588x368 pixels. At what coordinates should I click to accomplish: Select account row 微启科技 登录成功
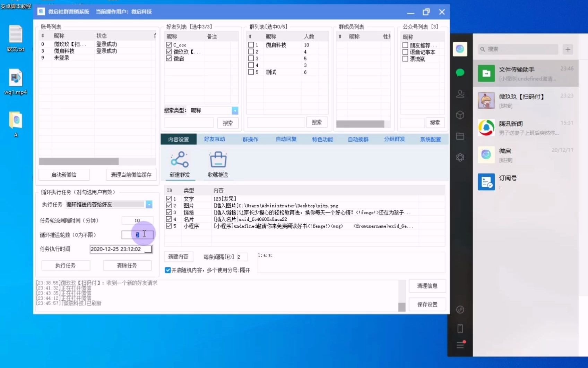(x=97, y=51)
